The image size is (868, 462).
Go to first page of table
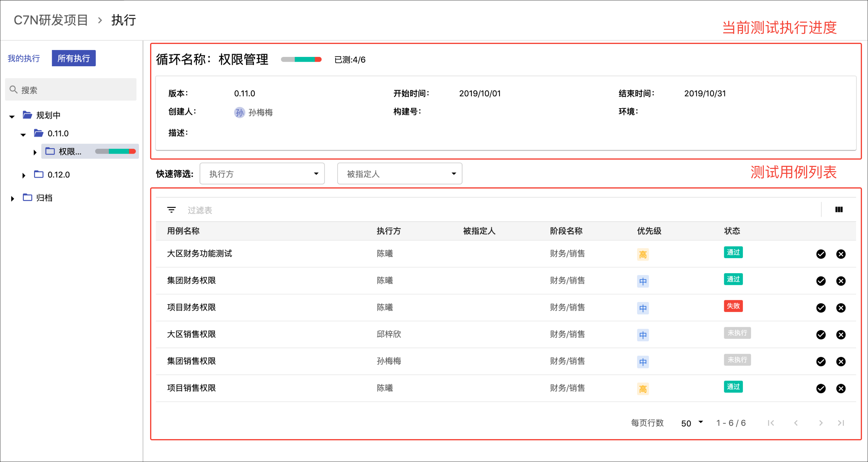tap(771, 423)
